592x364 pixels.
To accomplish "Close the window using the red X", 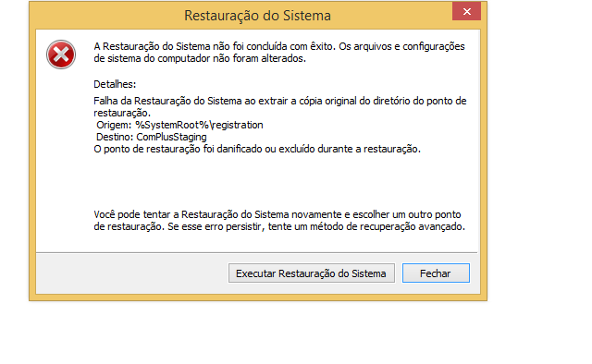I will coord(466,11).
